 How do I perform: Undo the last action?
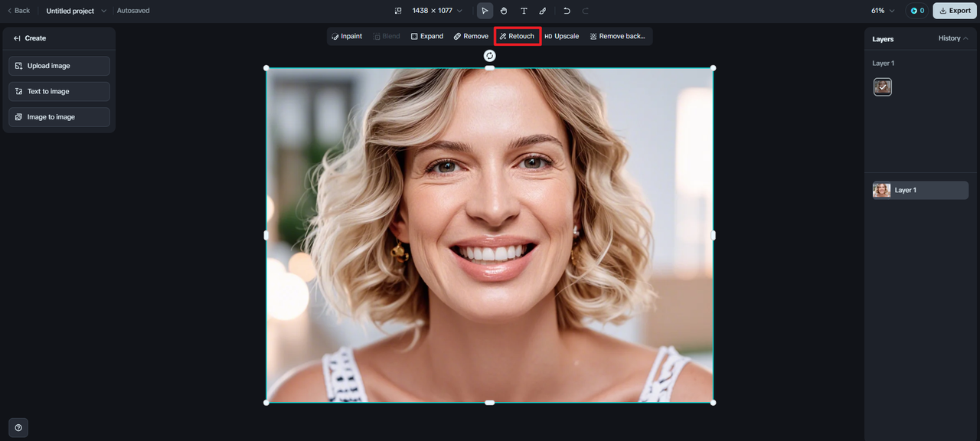567,11
